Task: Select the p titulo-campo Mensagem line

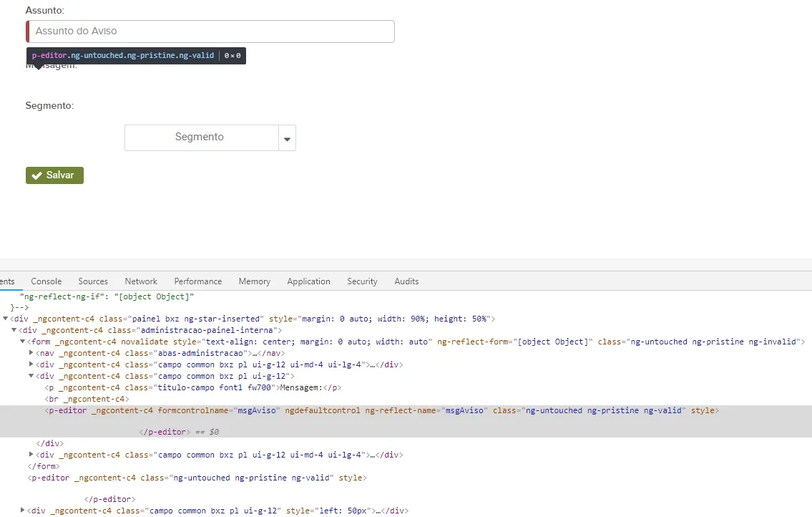Action: tap(193, 387)
